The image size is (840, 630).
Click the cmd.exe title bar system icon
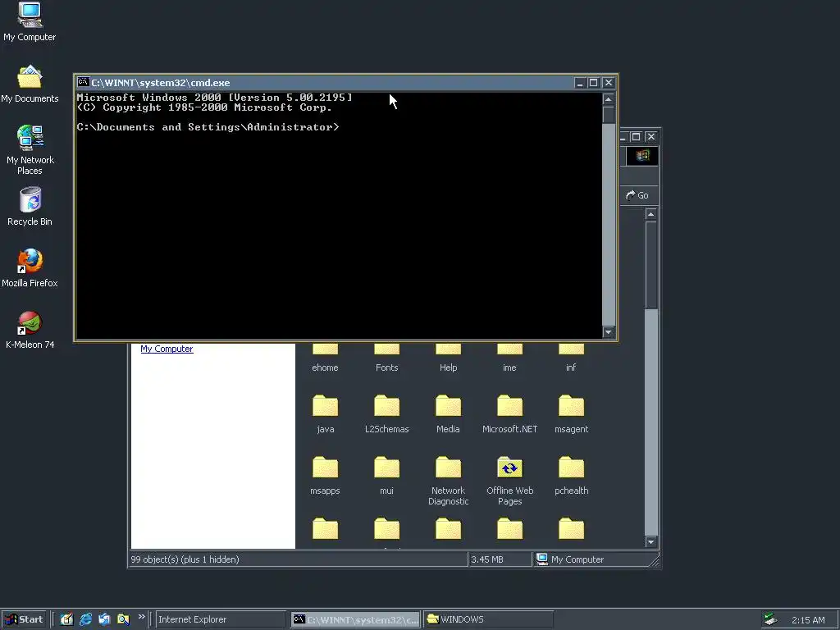coord(83,82)
